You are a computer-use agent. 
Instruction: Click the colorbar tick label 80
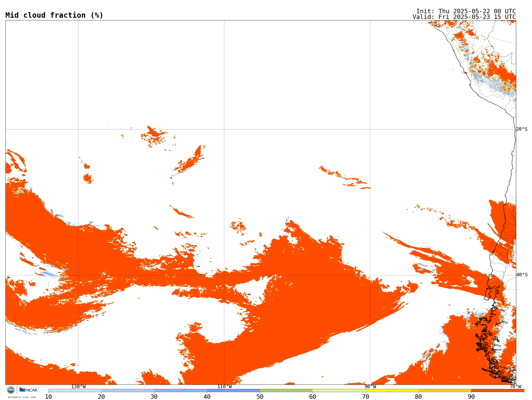tap(418, 397)
